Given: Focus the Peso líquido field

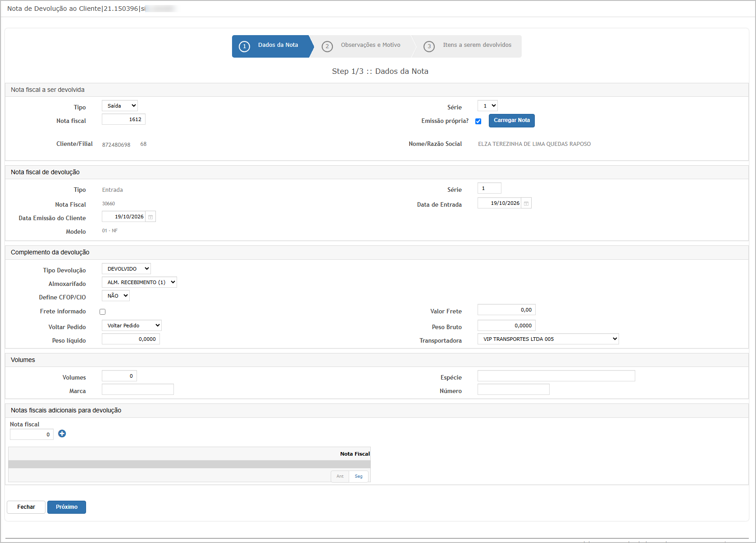Looking at the screenshot, I should pyautogui.click(x=131, y=339).
